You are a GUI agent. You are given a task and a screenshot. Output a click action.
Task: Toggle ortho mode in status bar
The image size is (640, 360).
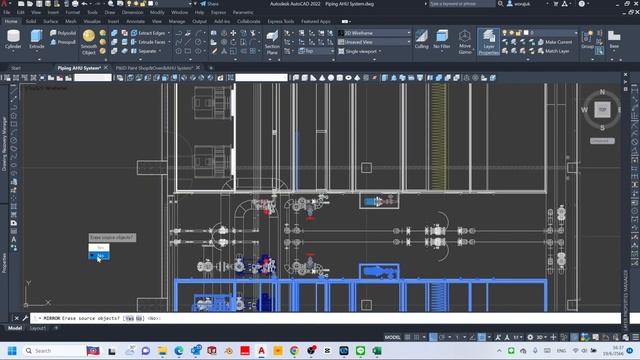pyautogui.click(x=433, y=337)
